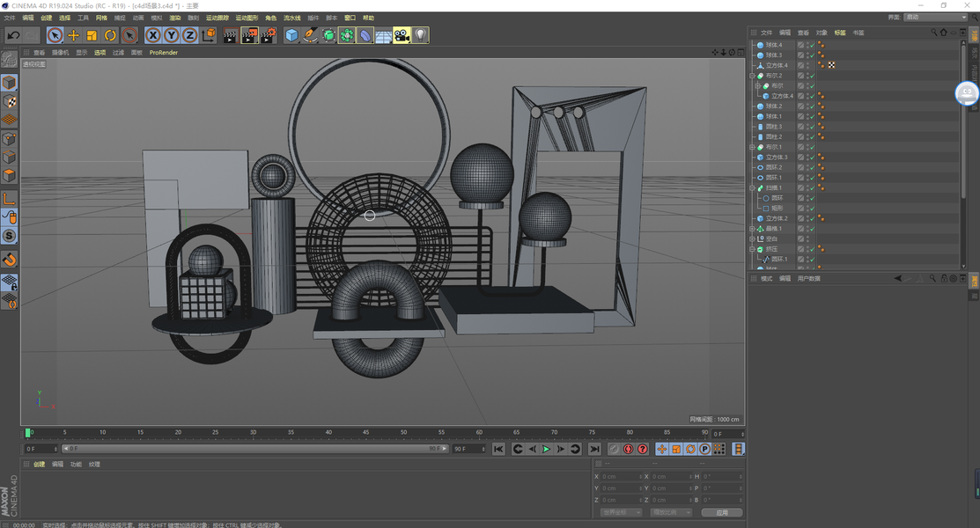Open the Render Settings clapperboard icon
The width and height of the screenshot is (980, 528).
click(268, 35)
